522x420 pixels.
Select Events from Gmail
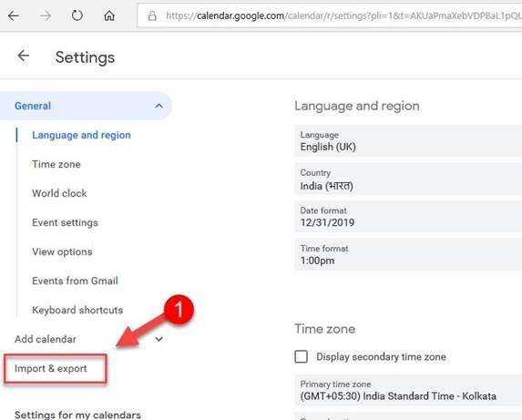click(75, 281)
